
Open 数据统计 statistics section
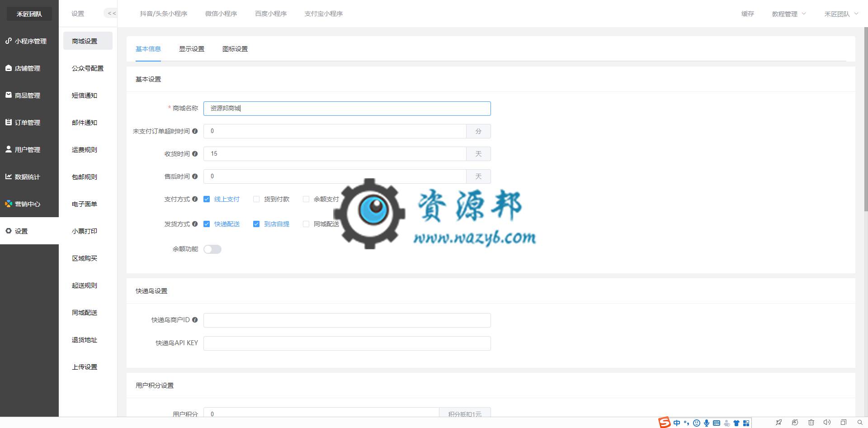coord(29,177)
